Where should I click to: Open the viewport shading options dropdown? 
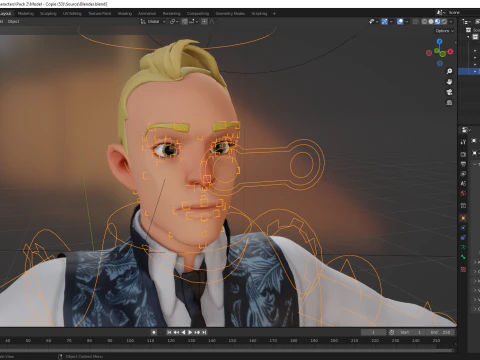click(x=451, y=21)
